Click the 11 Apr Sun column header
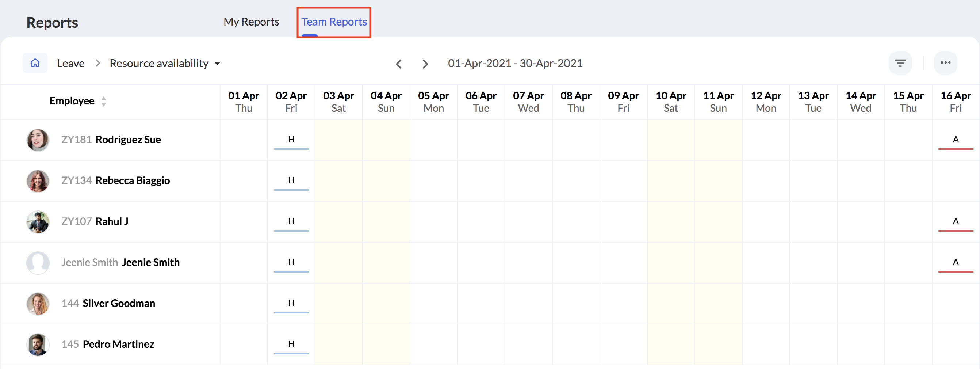980x369 pixels. (x=718, y=102)
